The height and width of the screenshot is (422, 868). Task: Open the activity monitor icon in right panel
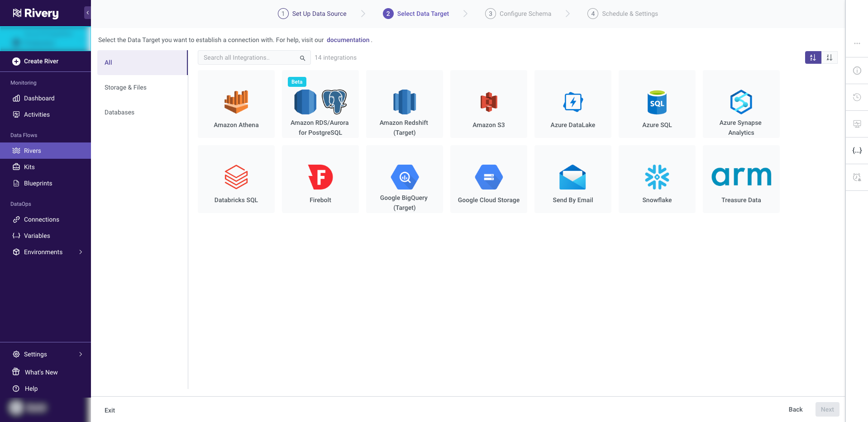pyautogui.click(x=857, y=124)
